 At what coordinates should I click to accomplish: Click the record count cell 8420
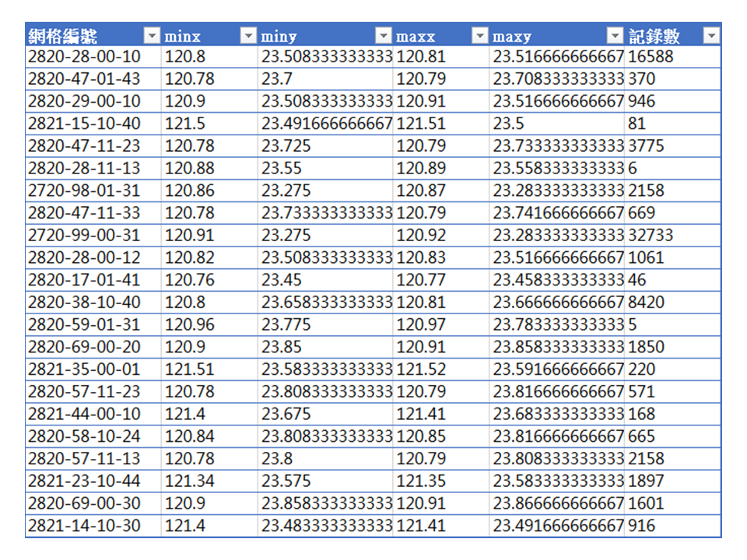pos(647,303)
